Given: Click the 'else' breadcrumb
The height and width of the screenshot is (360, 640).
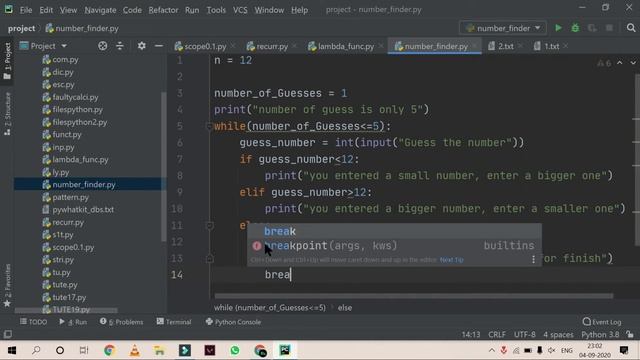Looking at the screenshot, I should (x=344, y=308).
